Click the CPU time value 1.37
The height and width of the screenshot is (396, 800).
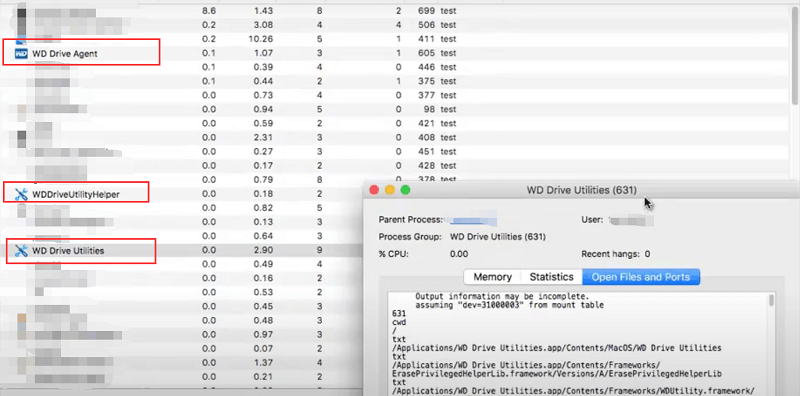(x=264, y=363)
